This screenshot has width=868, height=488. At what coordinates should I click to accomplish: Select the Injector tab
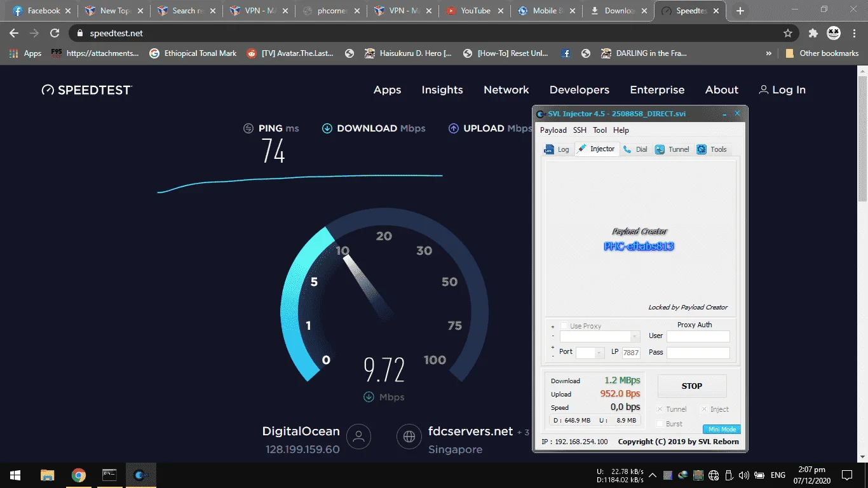(x=596, y=149)
